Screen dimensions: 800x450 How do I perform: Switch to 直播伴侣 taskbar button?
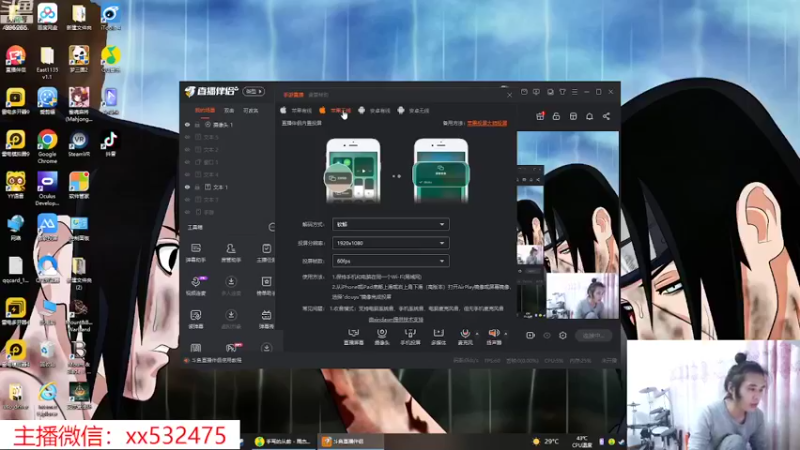351,441
